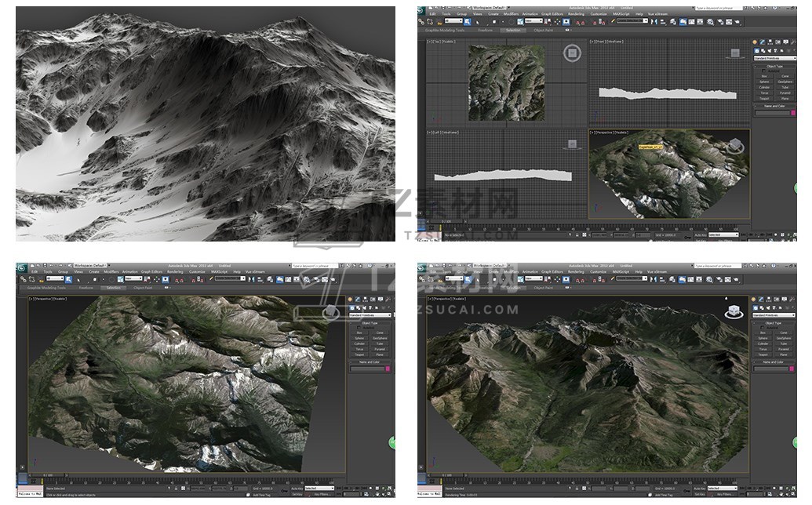Click the pink object color swatch in the bottom-right window
This screenshot has height=505, width=812.
[793, 369]
